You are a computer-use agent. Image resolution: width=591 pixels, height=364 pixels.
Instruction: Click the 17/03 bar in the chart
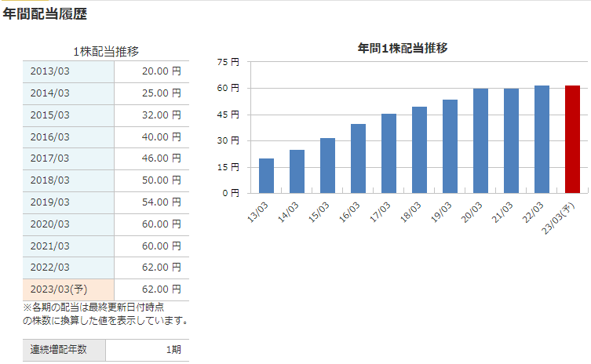pos(389,153)
